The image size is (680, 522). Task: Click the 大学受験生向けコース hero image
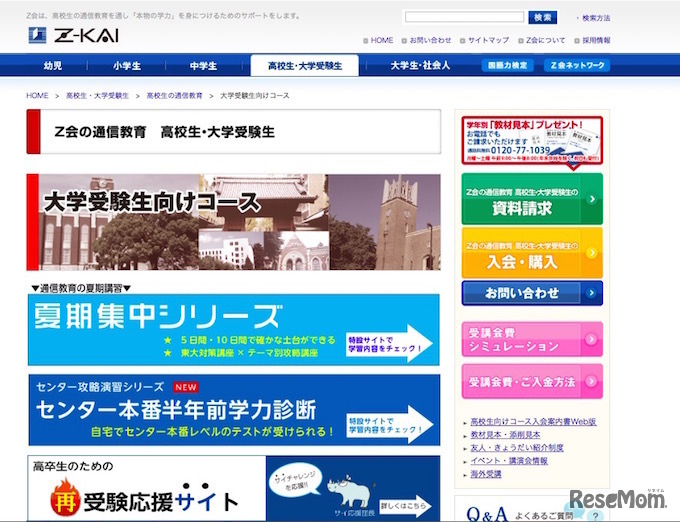pos(233,222)
